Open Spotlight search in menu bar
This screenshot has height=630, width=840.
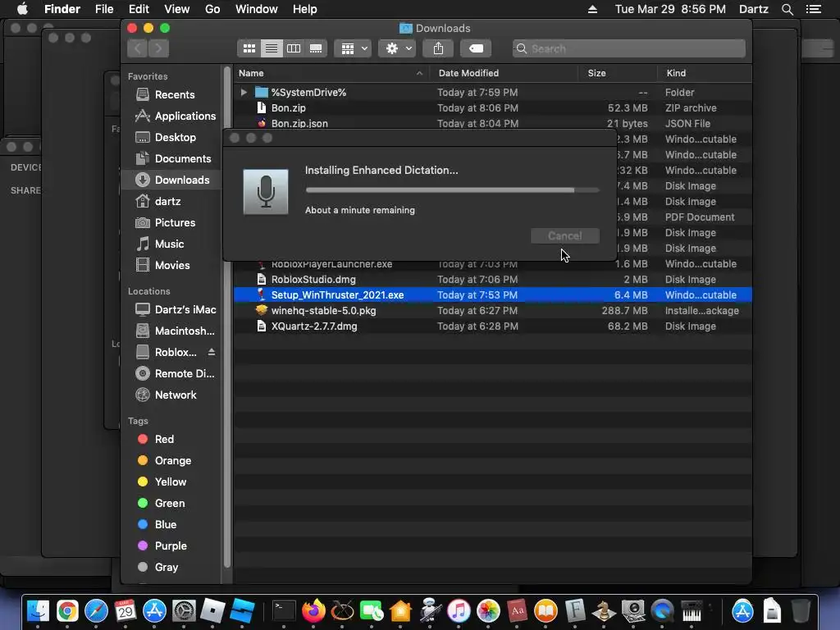tap(787, 9)
